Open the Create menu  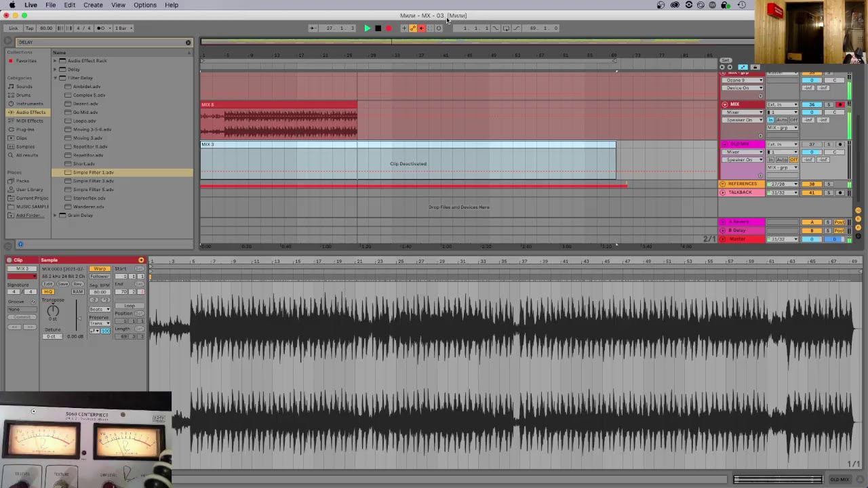[x=93, y=5]
